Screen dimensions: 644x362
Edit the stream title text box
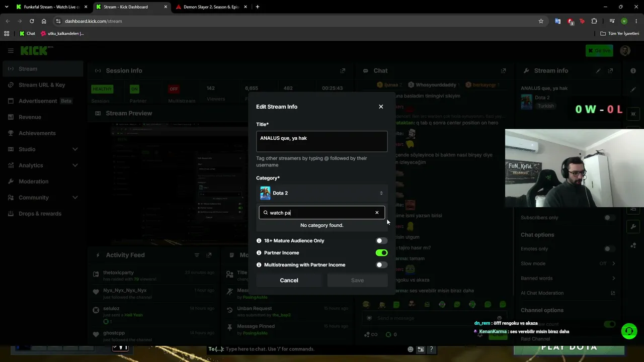[x=322, y=141]
